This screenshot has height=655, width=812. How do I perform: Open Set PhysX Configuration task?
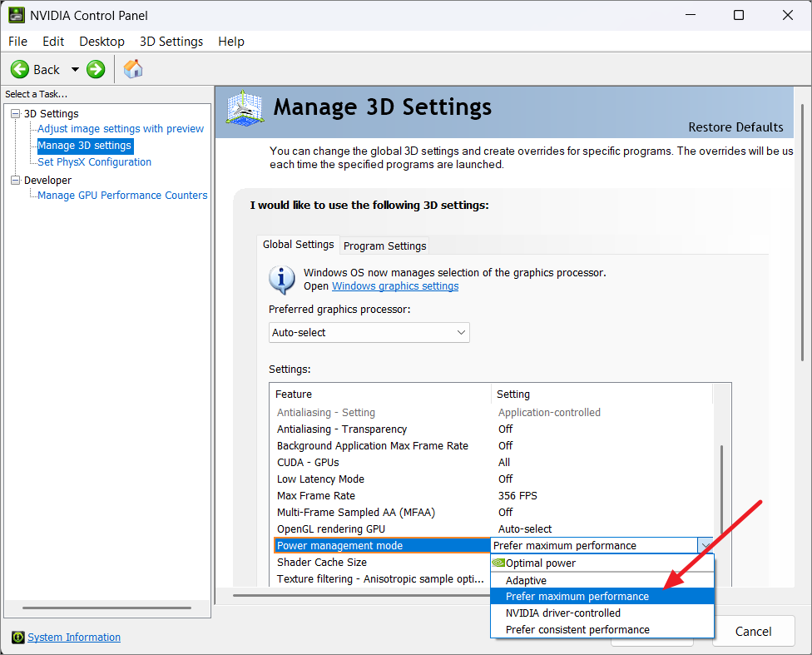pyautogui.click(x=94, y=162)
